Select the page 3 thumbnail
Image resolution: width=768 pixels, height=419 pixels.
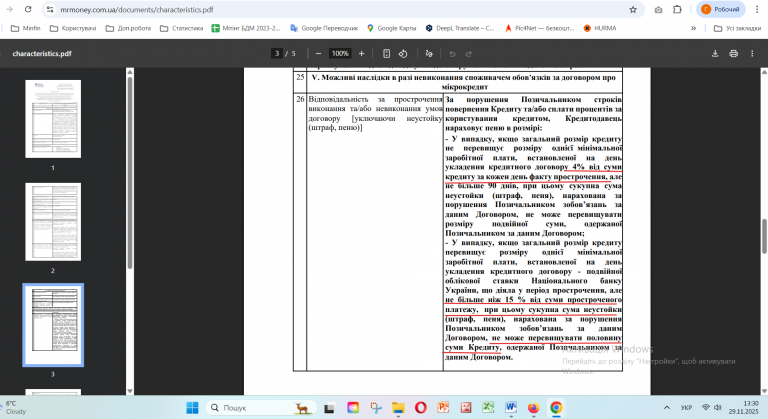coord(53,325)
